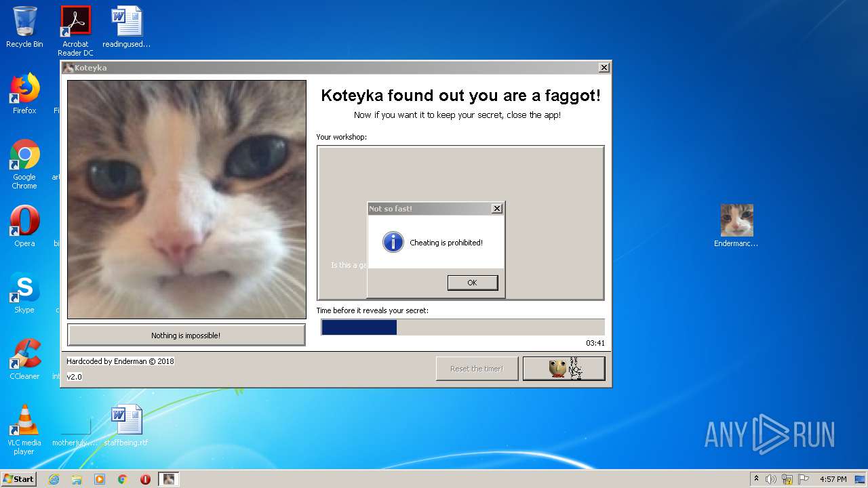Open the network tray icon
The height and width of the screenshot is (488, 868).
pos(787,479)
